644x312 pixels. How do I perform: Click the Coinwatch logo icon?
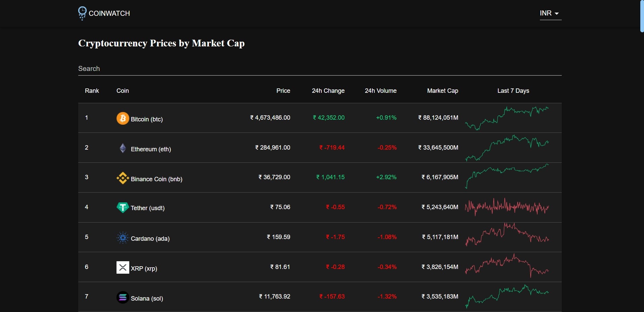(82, 13)
